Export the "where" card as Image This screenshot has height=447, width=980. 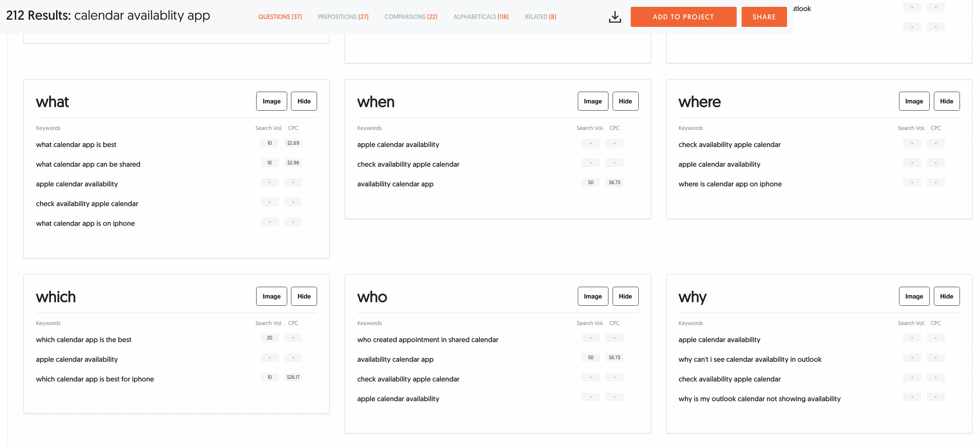click(913, 101)
